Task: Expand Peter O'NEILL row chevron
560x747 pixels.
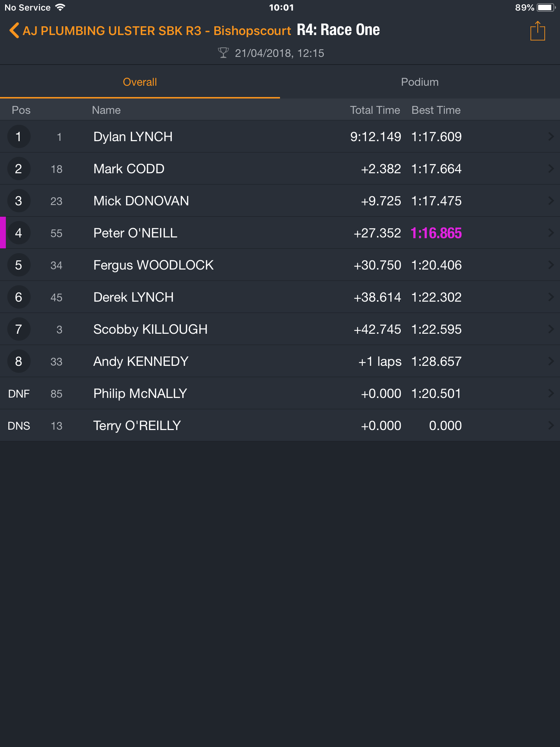Action: 551,233
